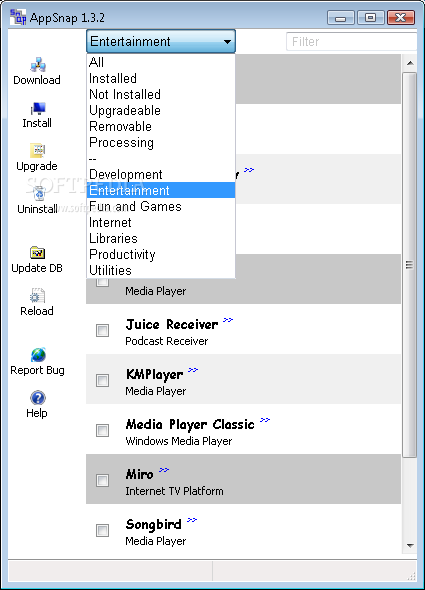This screenshot has height=590, width=425.
Task: Open the Juice Receiver >> link
Action: pyautogui.click(x=228, y=320)
